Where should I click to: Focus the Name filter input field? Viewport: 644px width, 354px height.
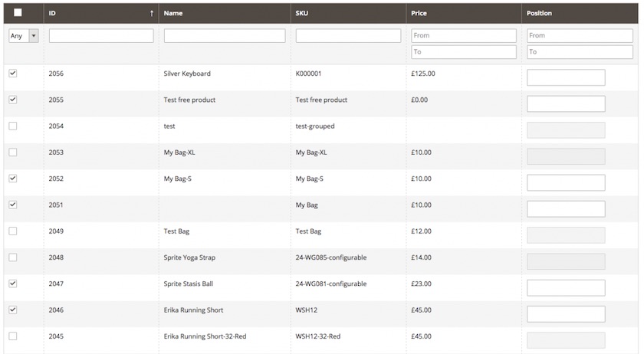(225, 36)
